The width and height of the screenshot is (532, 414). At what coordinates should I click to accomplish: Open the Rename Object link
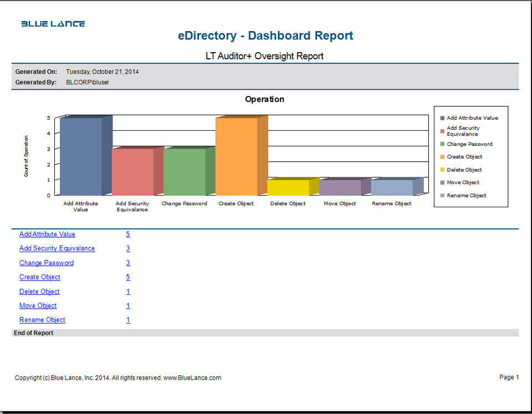[x=42, y=320]
